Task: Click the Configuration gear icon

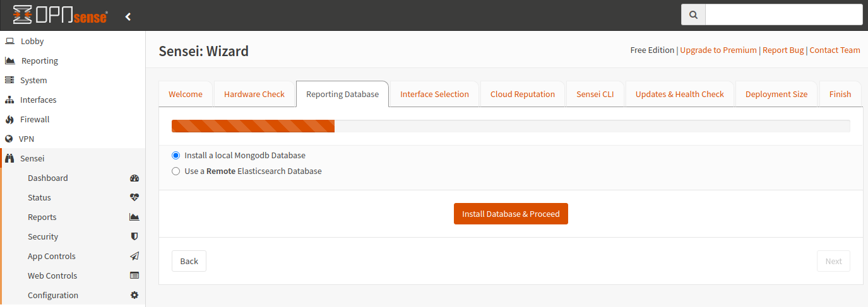Action: (134, 296)
